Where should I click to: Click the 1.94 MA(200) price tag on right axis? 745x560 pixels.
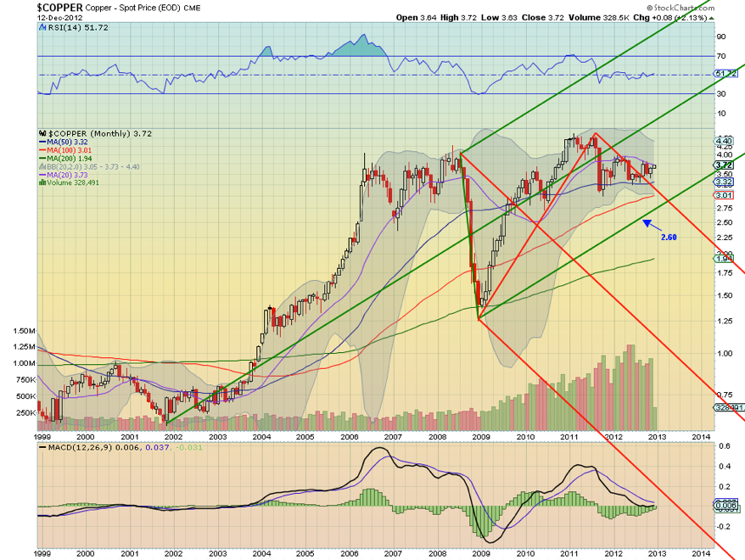[724, 259]
